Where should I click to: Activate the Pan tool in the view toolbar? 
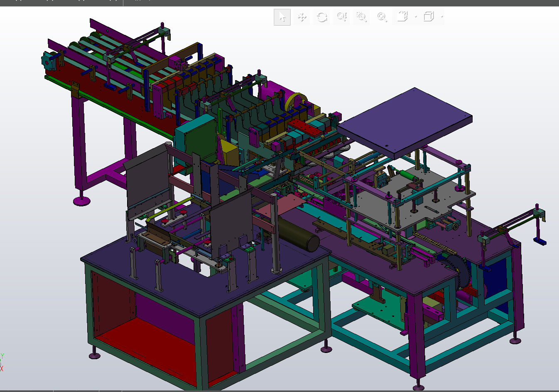click(302, 17)
